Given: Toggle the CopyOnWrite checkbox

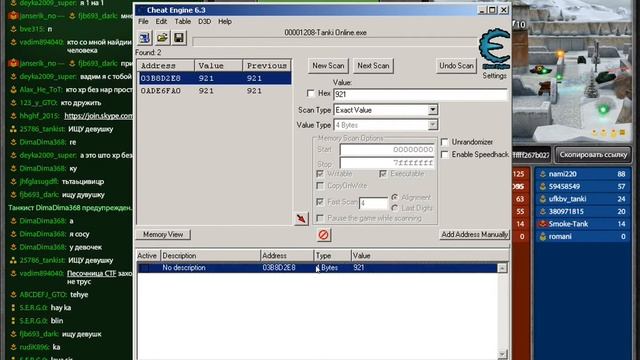Looking at the screenshot, I should 320,186.
